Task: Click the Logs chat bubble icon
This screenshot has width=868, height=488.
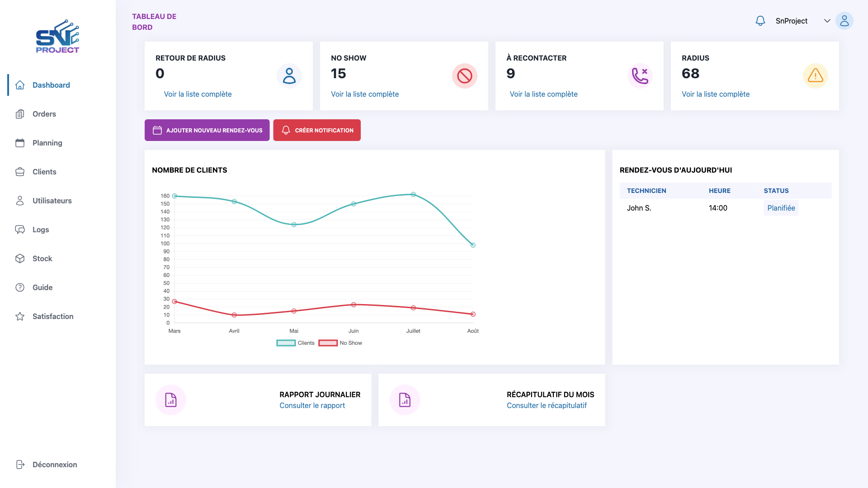Action: 20,230
